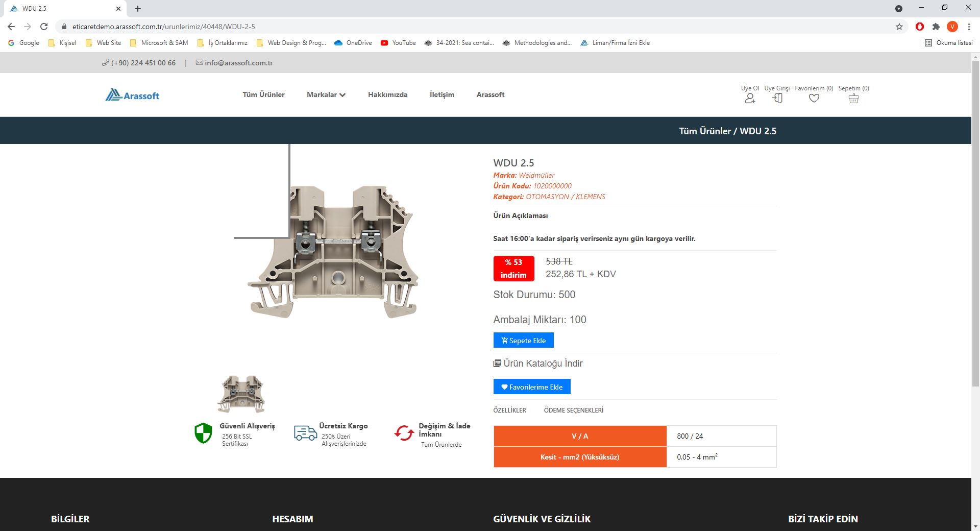Open Microsoft & SAM bookmark folder
Screen dimensions: 980x531
[x=159, y=43]
